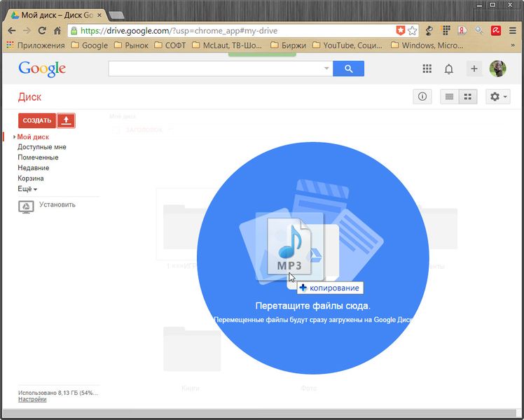
Task: Click the address bar URL
Action: point(179,31)
